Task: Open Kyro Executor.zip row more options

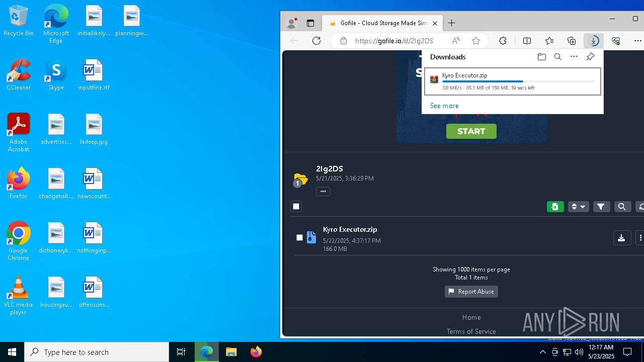Action: pos(640,238)
